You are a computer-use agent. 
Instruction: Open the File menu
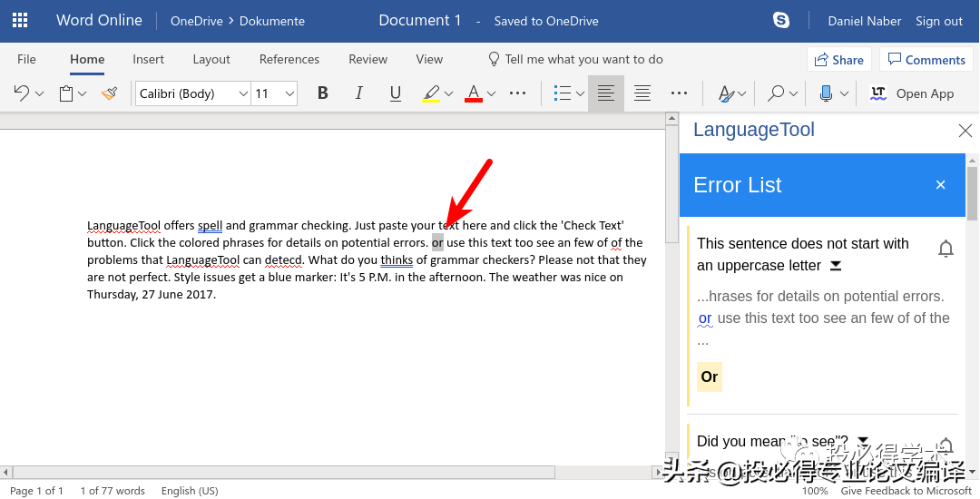[x=26, y=59]
